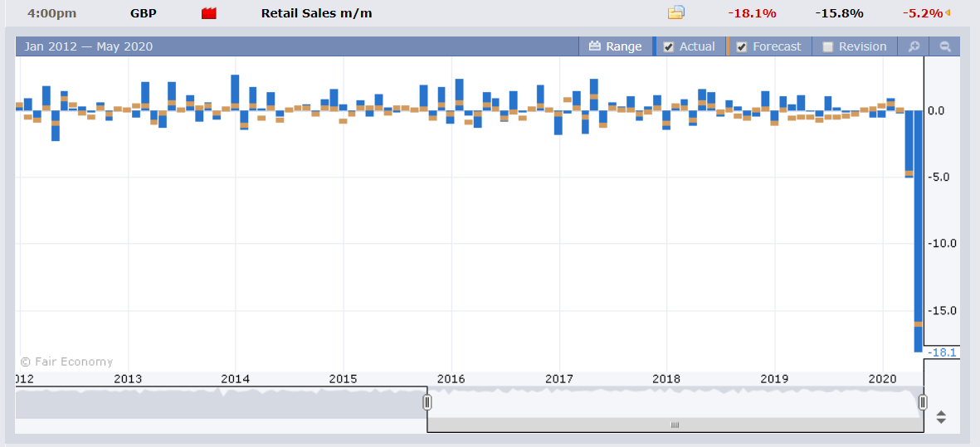Toggle the Actual checkbox
The image size is (980, 447).
point(669,46)
